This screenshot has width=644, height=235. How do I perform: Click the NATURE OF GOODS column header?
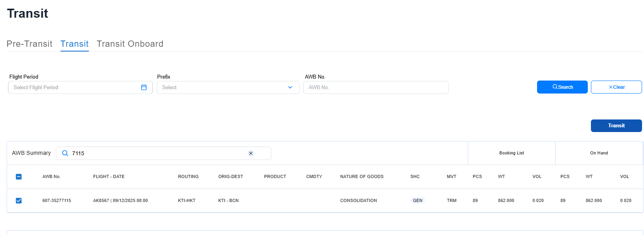pyautogui.click(x=362, y=176)
